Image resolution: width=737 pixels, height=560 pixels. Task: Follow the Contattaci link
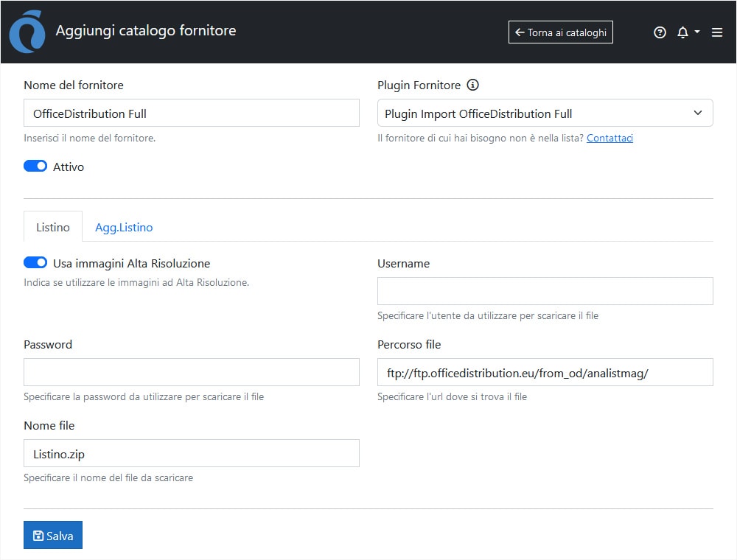coord(609,138)
